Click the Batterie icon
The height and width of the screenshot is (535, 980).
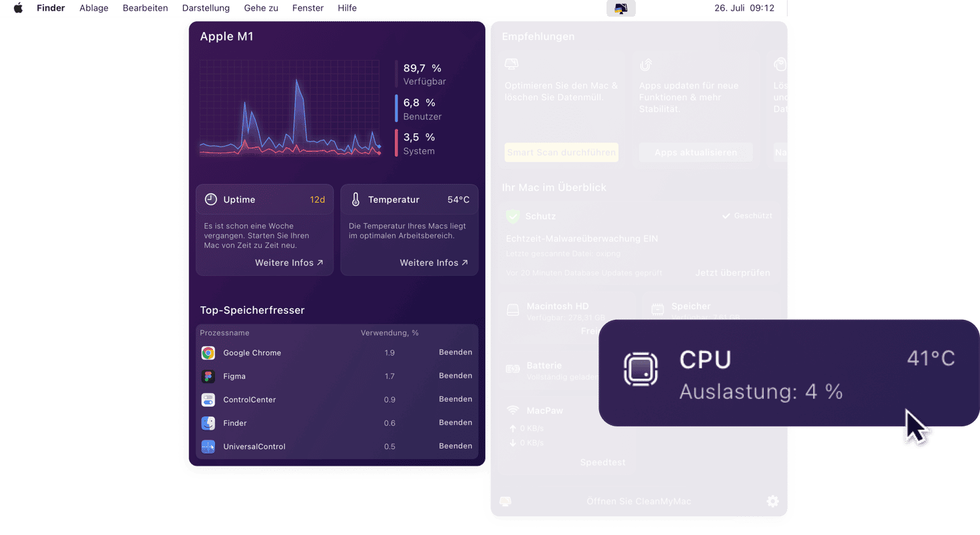coord(513,368)
